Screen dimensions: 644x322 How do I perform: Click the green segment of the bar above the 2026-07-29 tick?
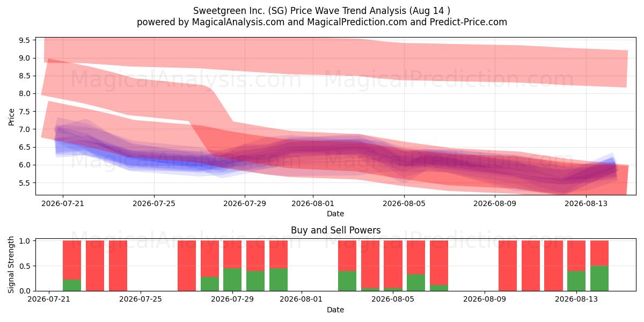232,280
